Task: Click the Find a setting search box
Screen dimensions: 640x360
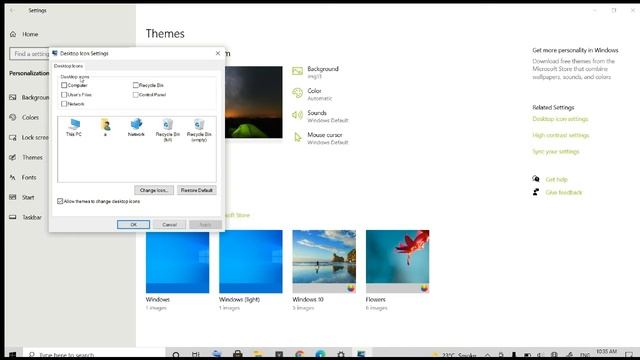Action: (x=29, y=54)
